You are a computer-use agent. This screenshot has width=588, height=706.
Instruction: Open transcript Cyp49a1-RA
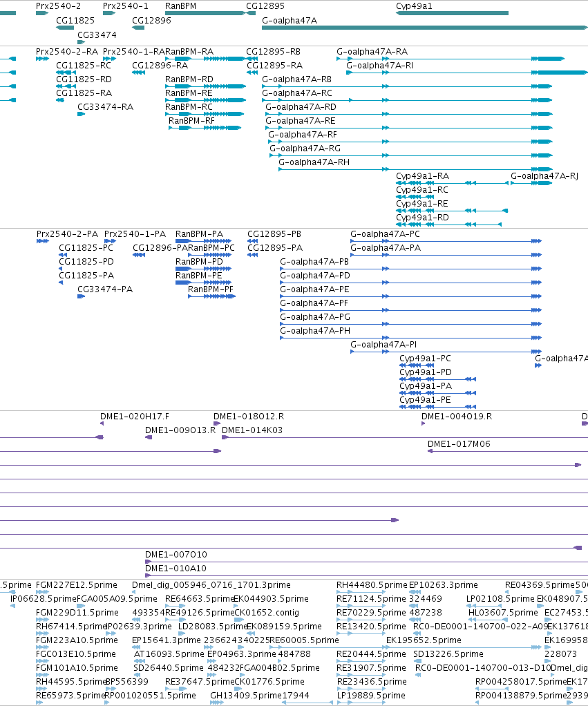(423, 176)
